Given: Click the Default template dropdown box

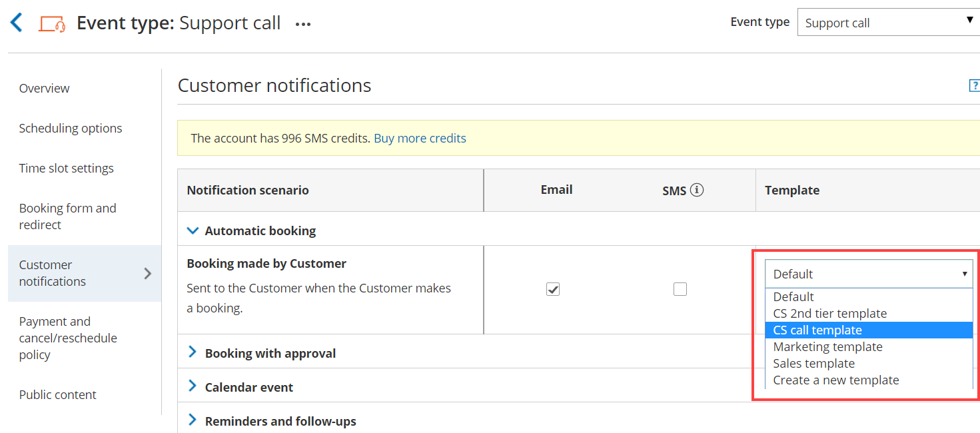Looking at the screenshot, I should (868, 274).
